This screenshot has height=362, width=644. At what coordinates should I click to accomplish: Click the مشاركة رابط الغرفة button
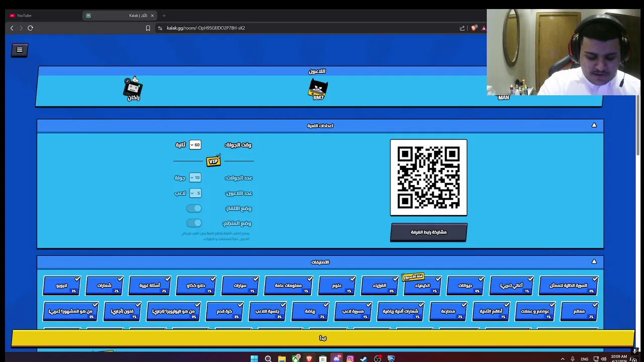[x=429, y=232]
